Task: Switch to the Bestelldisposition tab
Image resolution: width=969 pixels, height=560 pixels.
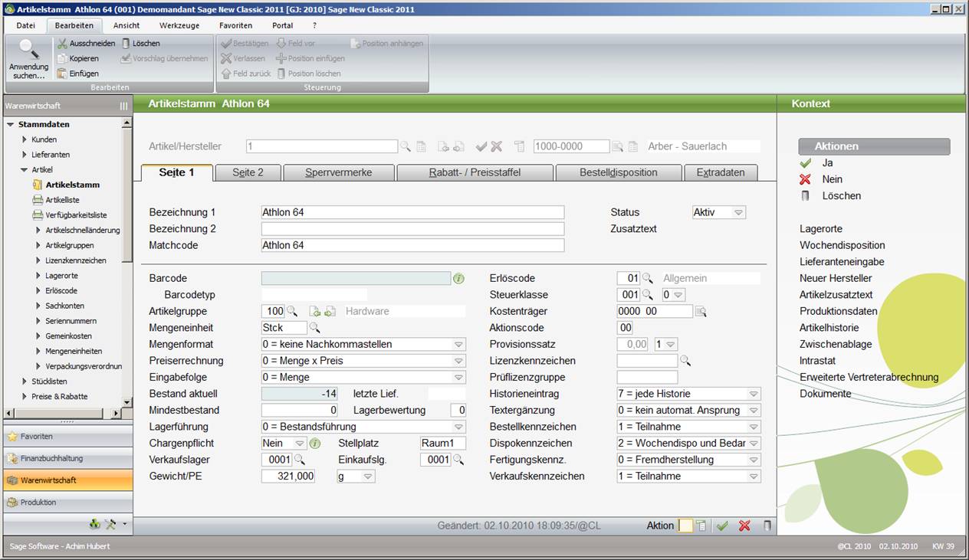Action: pos(618,172)
